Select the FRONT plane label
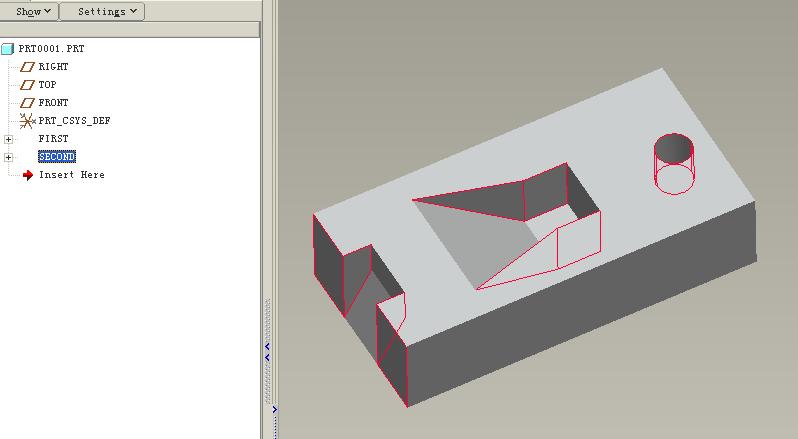Viewport: 798px width, 439px height. pyautogui.click(x=53, y=103)
